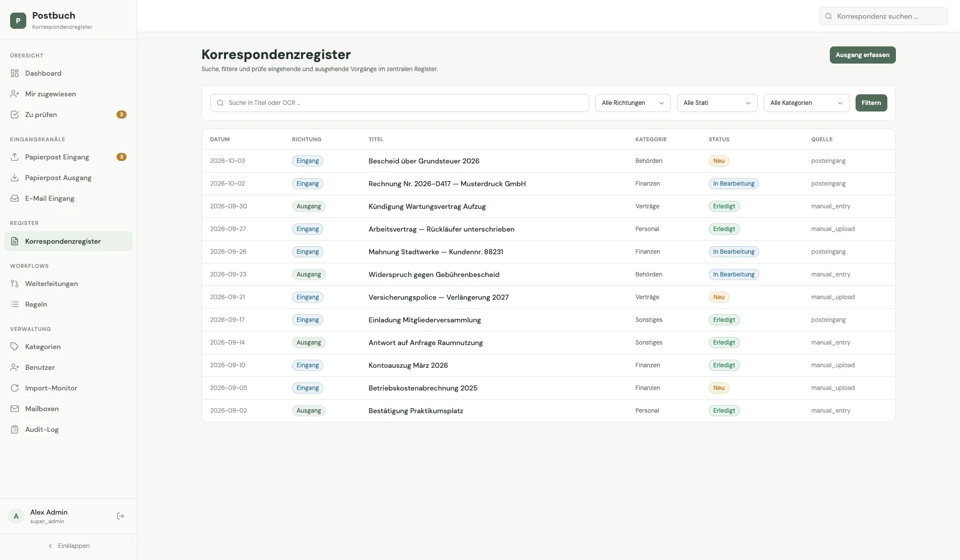Click Kontoauszug März 2026 title
Viewport: 960px width, 560px height.
408,365
